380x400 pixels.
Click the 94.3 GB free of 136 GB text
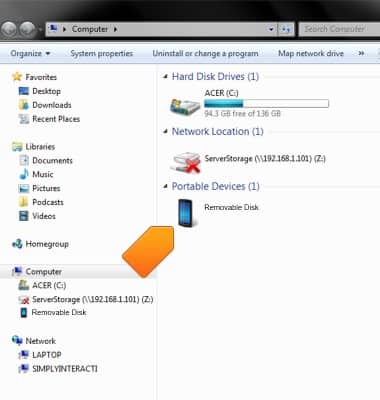tap(242, 114)
